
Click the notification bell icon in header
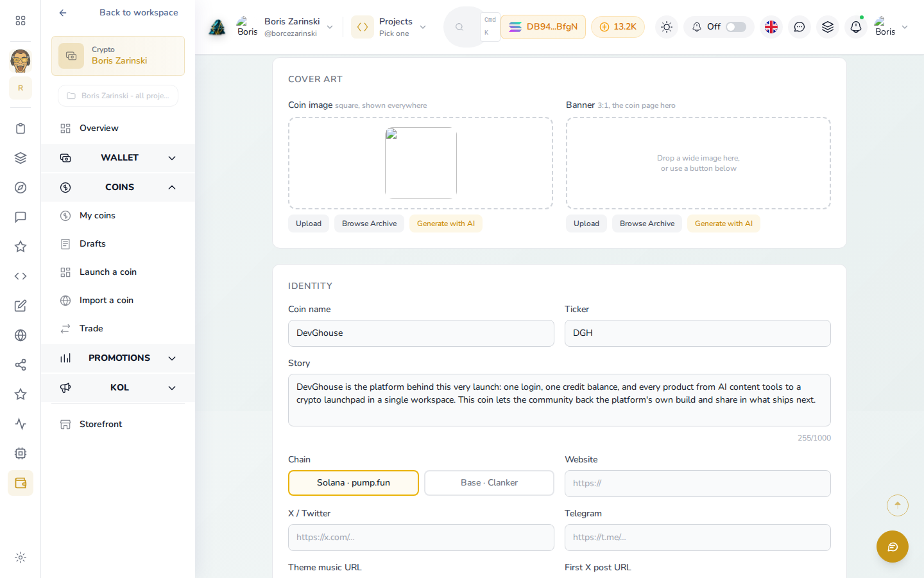coord(855,27)
